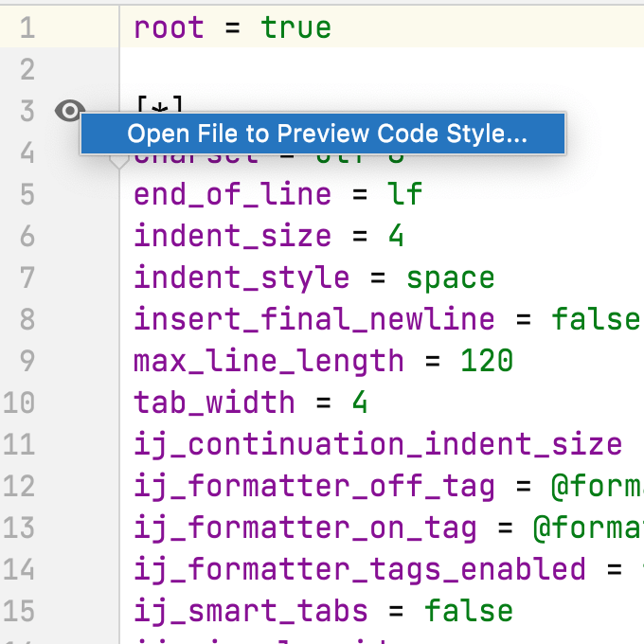Image resolution: width=644 pixels, height=644 pixels.
Task: Click the ij_continuation_indent_size property name
Action: point(377,444)
